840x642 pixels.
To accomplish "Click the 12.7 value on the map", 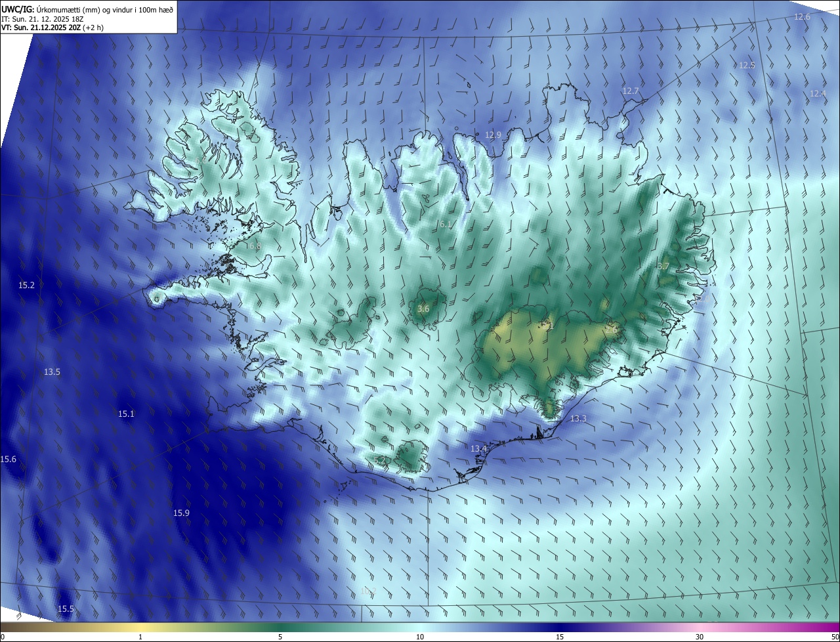I will [631, 91].
